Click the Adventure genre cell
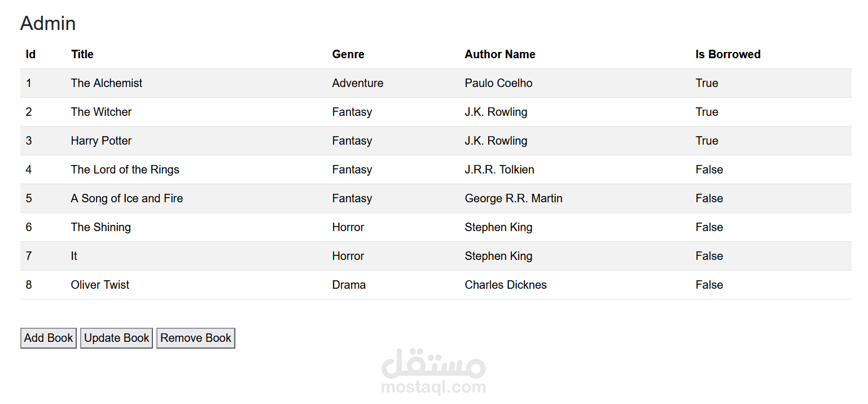 (x=358, y=83)
